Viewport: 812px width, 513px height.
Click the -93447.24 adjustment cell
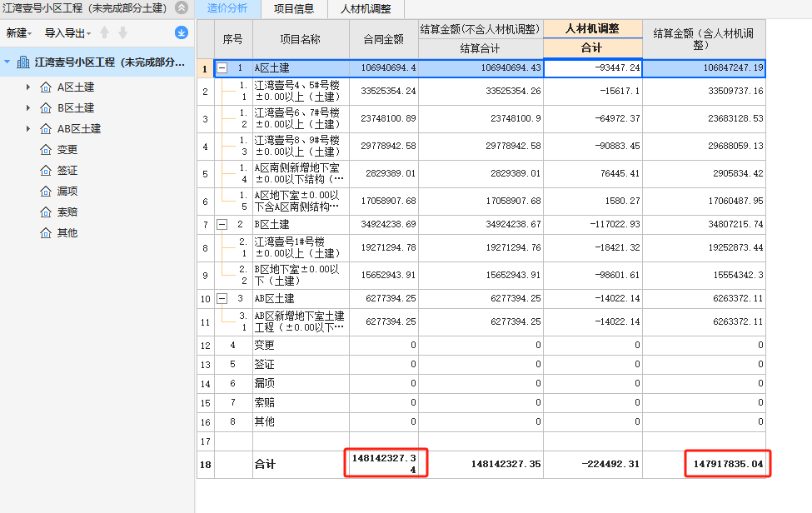[x=592, y=67]
